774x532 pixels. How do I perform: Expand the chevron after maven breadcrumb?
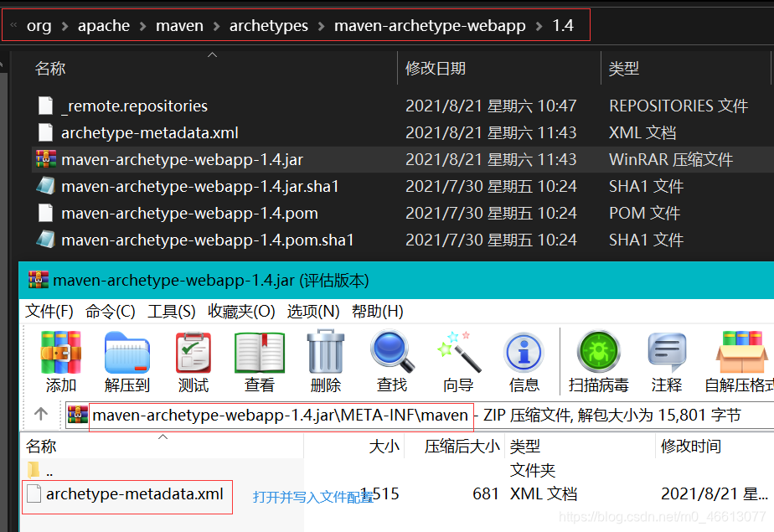coord(216,25)
